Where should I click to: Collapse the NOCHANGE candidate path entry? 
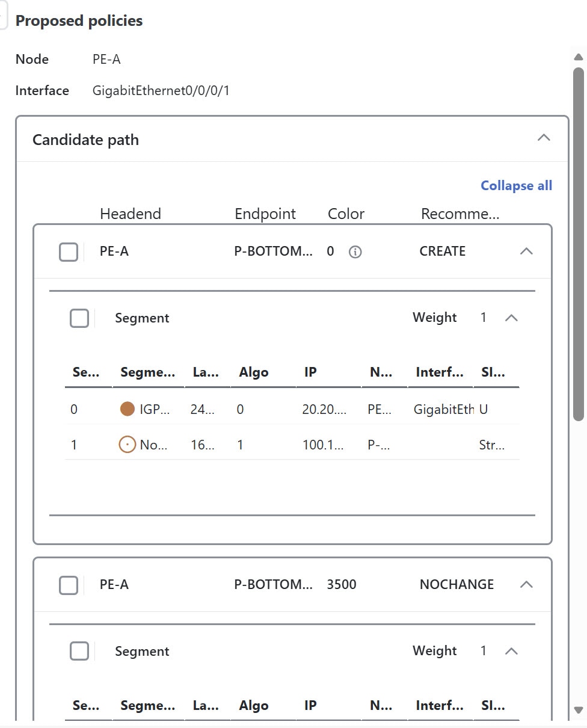[x=527, y=584]
